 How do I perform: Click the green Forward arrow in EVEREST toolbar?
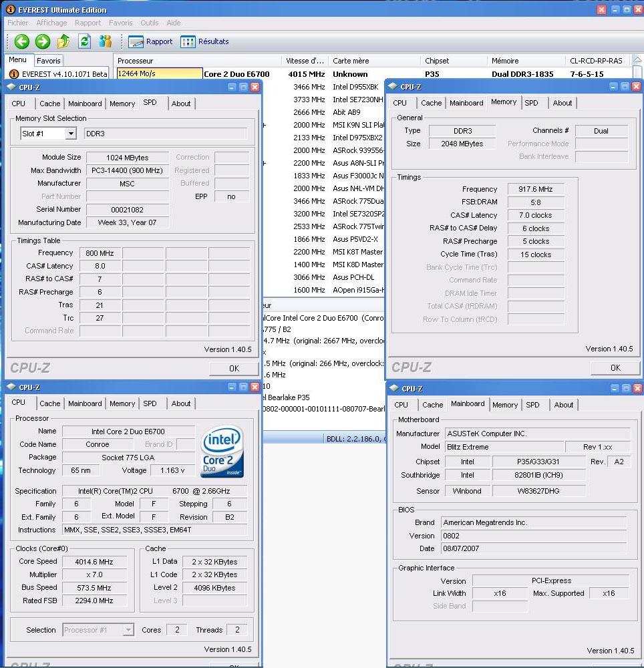click(x=43, y=41)
